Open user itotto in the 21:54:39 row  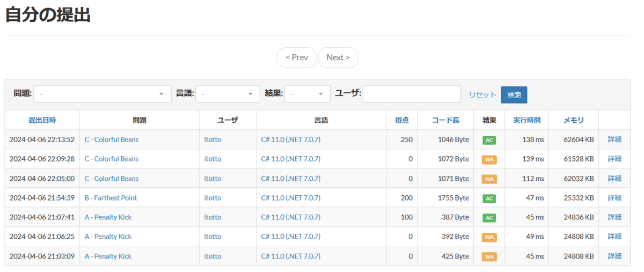coord(213,197)
